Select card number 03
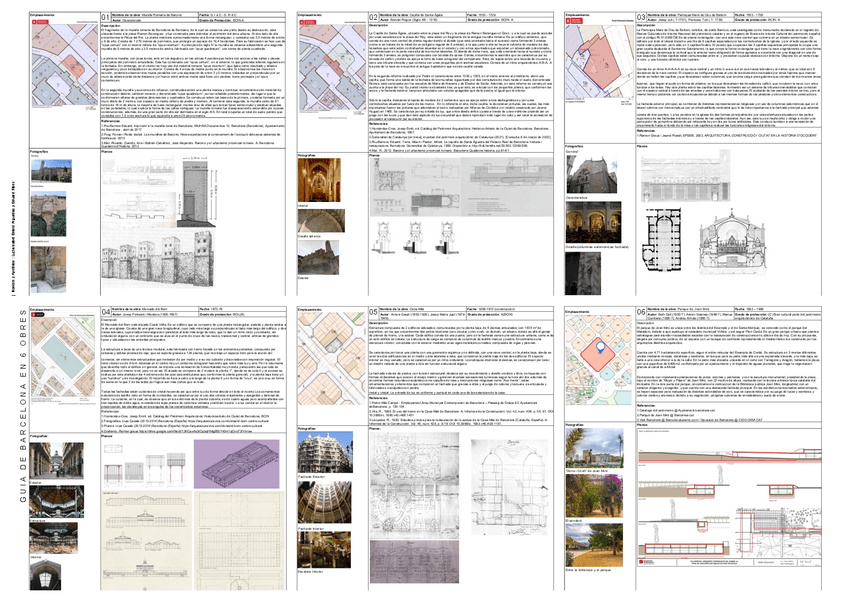 coord(641,17)
